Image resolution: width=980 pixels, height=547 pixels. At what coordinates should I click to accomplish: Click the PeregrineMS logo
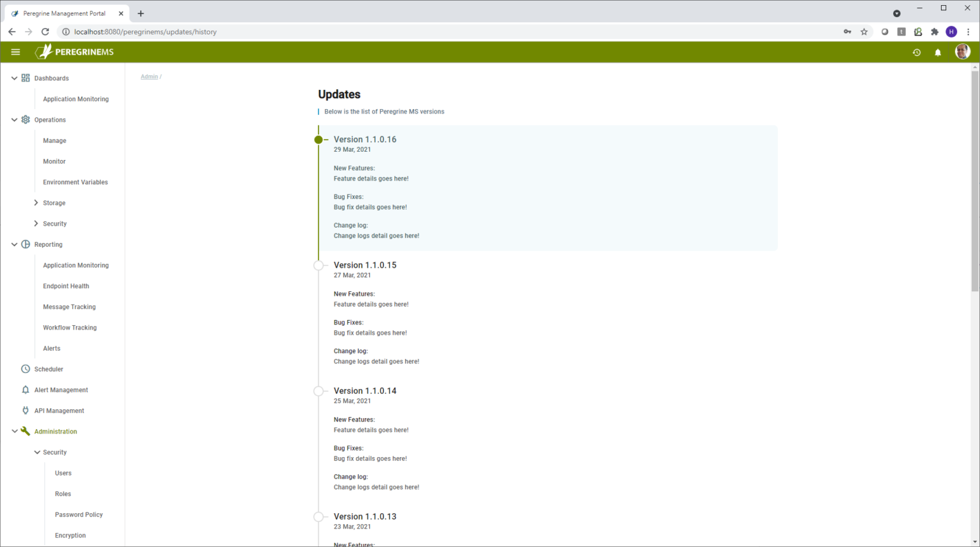[x=75, y=52]
